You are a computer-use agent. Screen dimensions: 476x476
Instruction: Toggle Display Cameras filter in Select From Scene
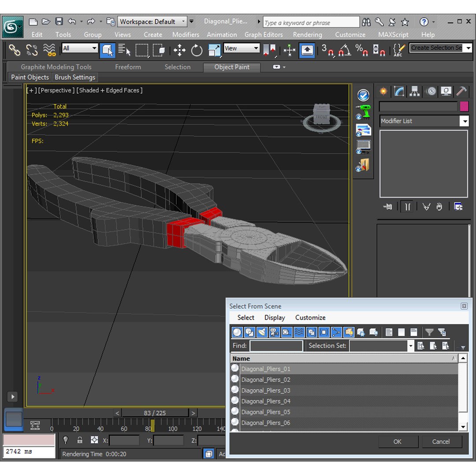click(x=274, y=332)
